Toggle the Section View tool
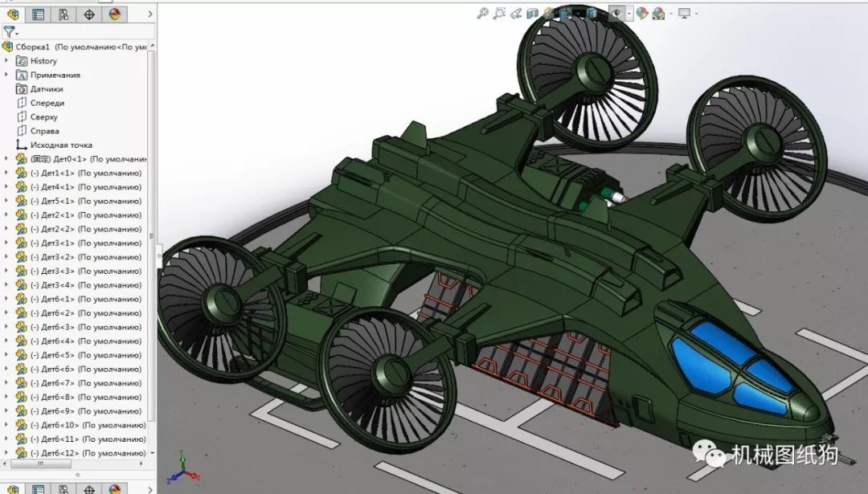Viewport: 868px width, 494px height. (533, 14)
